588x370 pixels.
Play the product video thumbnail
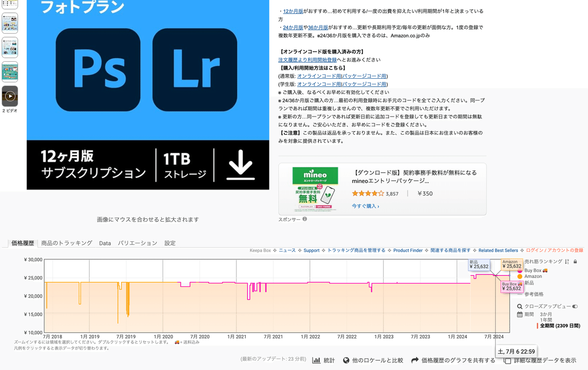tap(10, 96)
